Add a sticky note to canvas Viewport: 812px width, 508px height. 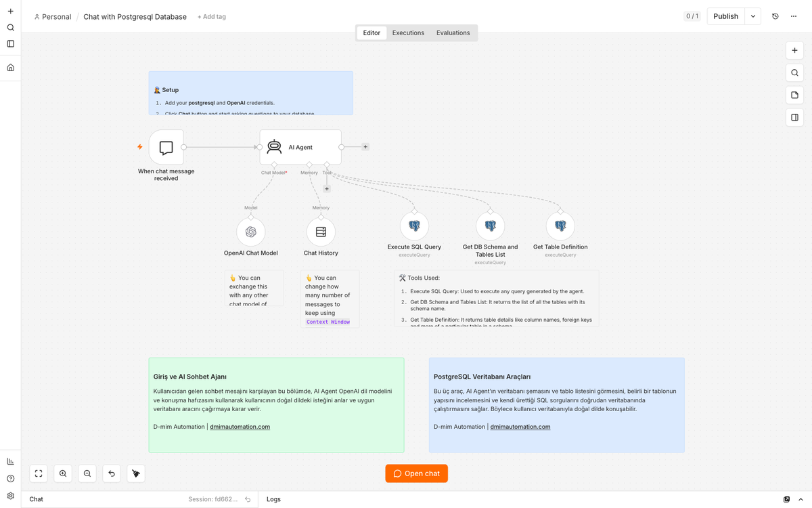click(794, 96)
